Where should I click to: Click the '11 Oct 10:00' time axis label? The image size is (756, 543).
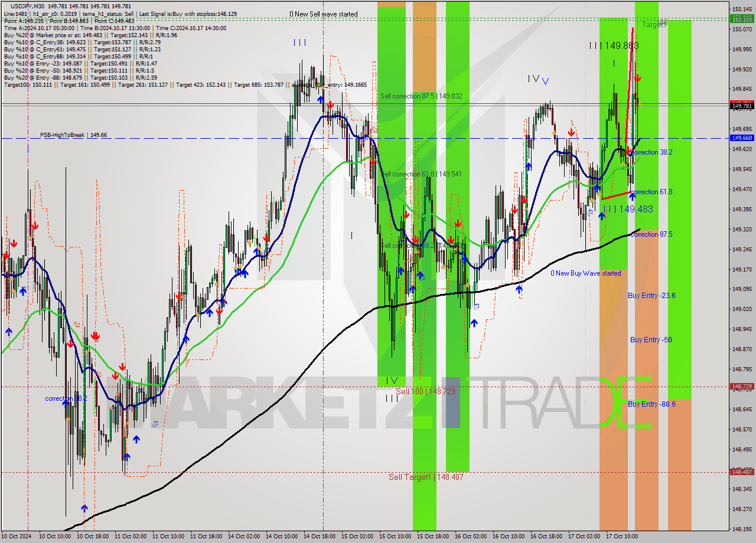click(168, 537)
